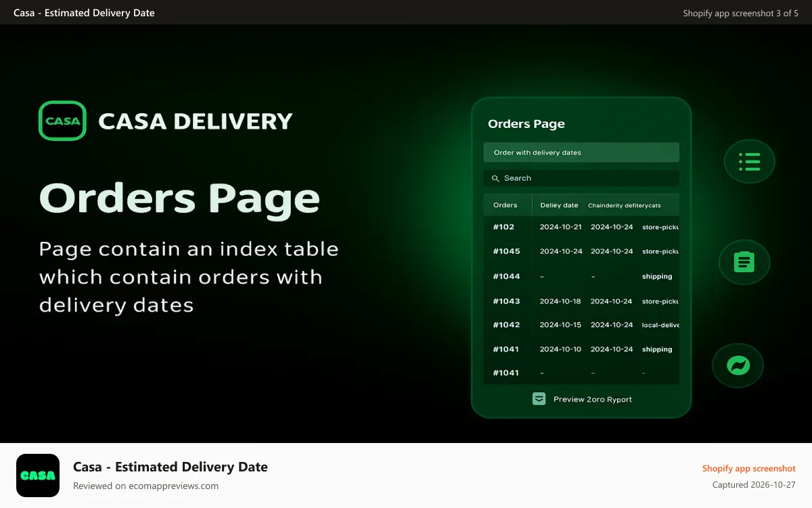Click the icon beside Preview 2oro Ryport
812x508 pixels.
click(539, 399)
